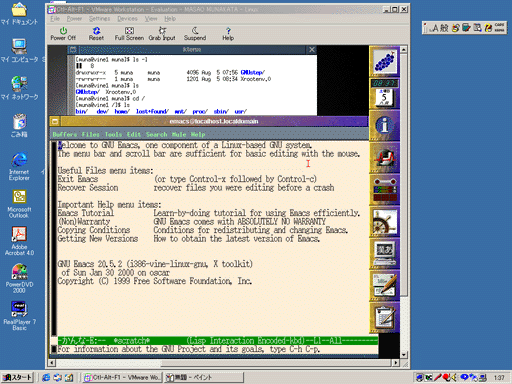Open the Emacs Mule menu
The height and width of the screenshot is (384, 512).
pos(179,134)
